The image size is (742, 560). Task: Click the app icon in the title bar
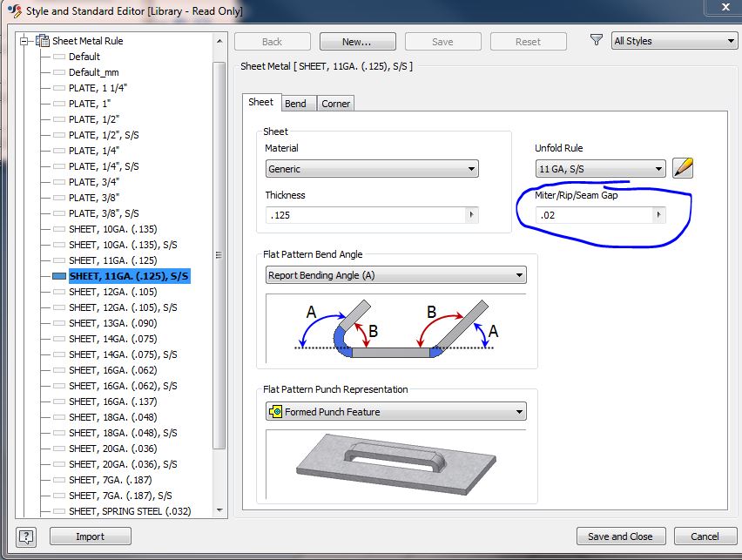click(x=13, y=12)
